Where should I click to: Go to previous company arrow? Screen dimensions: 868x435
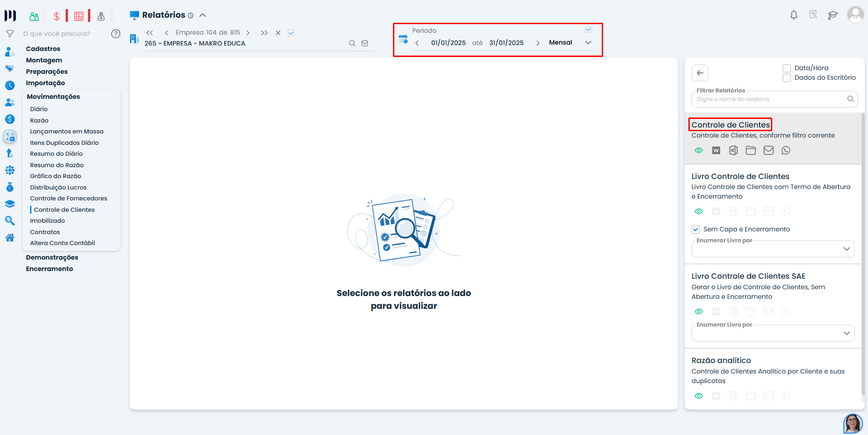(x=166, y=33)
